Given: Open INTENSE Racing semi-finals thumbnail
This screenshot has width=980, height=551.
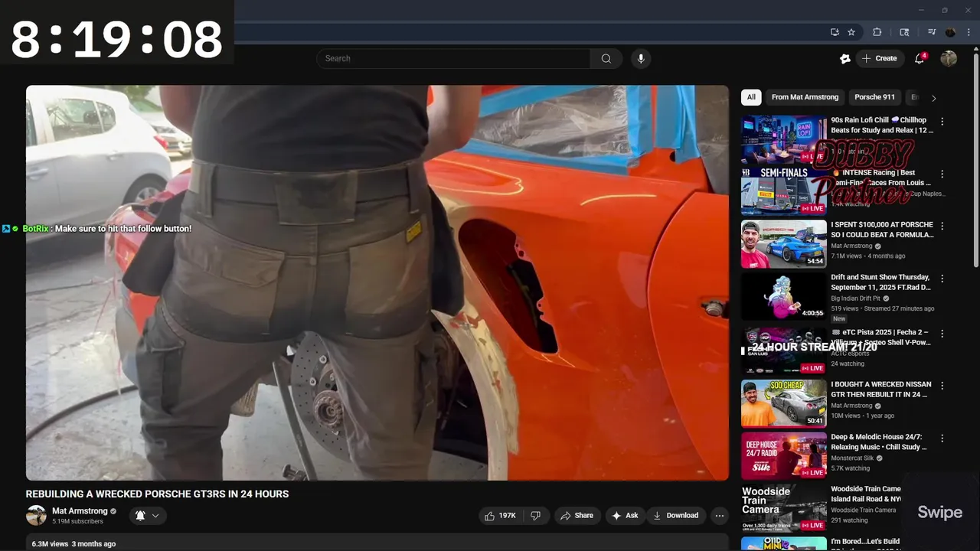Looking at the screenshot, I should [784, 191].
